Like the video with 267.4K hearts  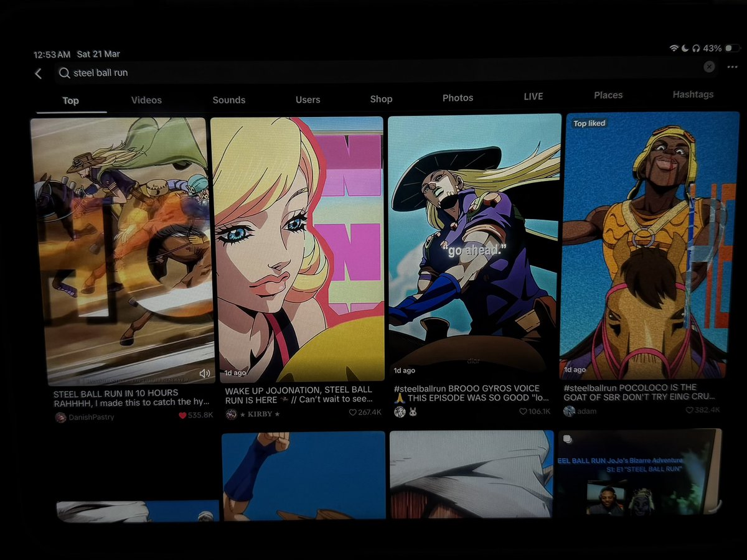pyautogui.click(x=352, y=413)
